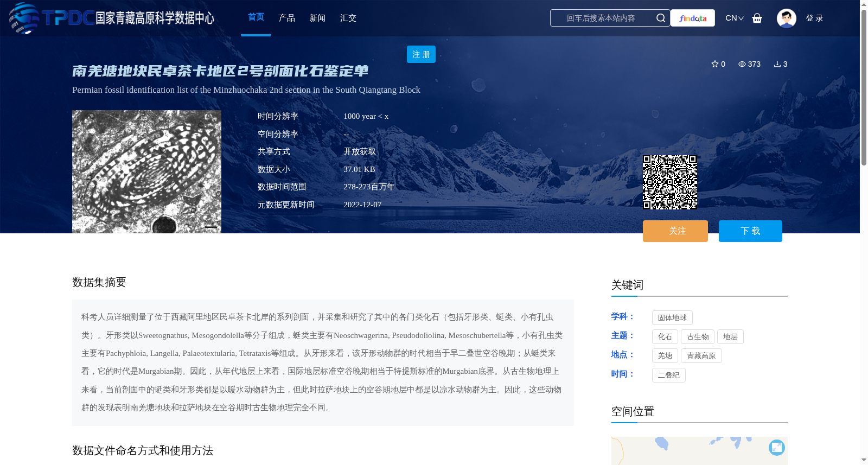This screenshot has width=868, height=465.
Task: Select the 化石 keyword tag
Action: (x=665, y=337)
